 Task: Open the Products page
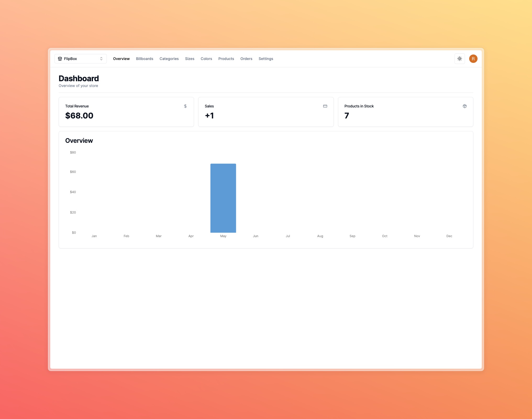(226, 59)
